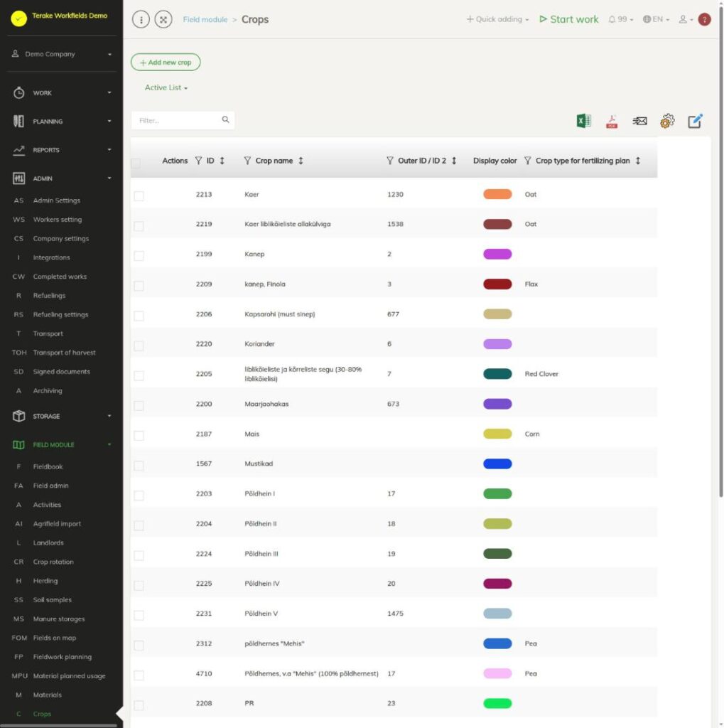Viewport: 724px width, 728px height.
Task: Open Fields on map menu item
Action: (54, 638)
